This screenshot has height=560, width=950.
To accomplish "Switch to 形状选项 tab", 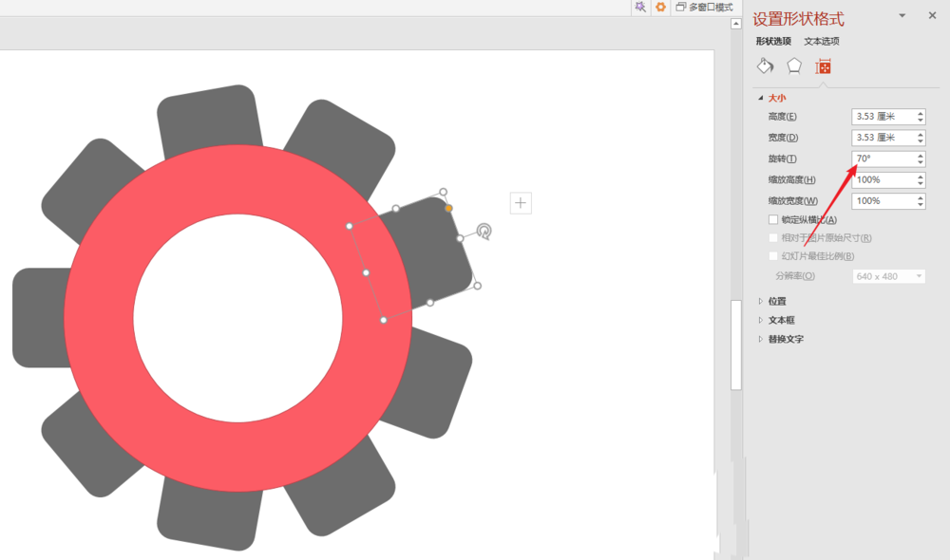I will 773,41.
